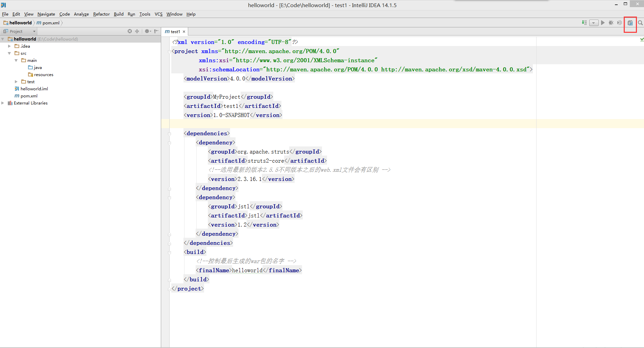
Task: Collapse the main folder arrow
Action: (16, 61)
